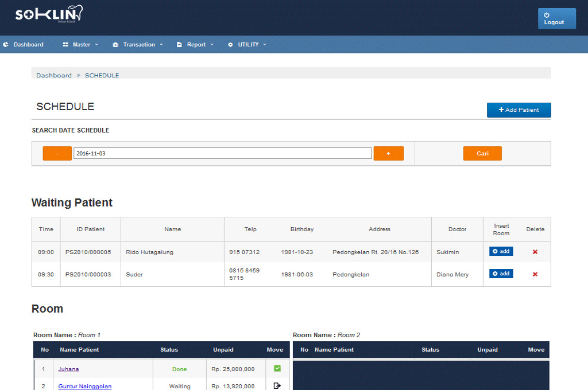
Task: Delete Rido Hutagalung using red X icon
Action: [535, 252]
